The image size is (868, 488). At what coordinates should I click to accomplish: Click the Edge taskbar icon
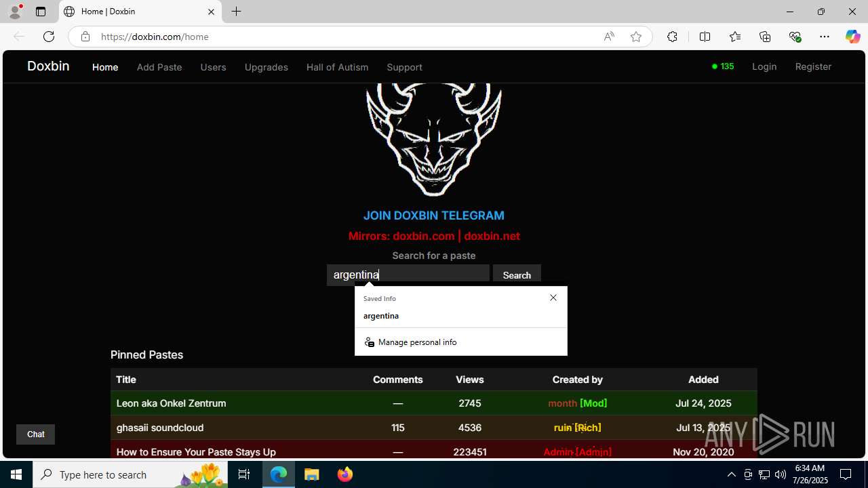click(279, 474)
